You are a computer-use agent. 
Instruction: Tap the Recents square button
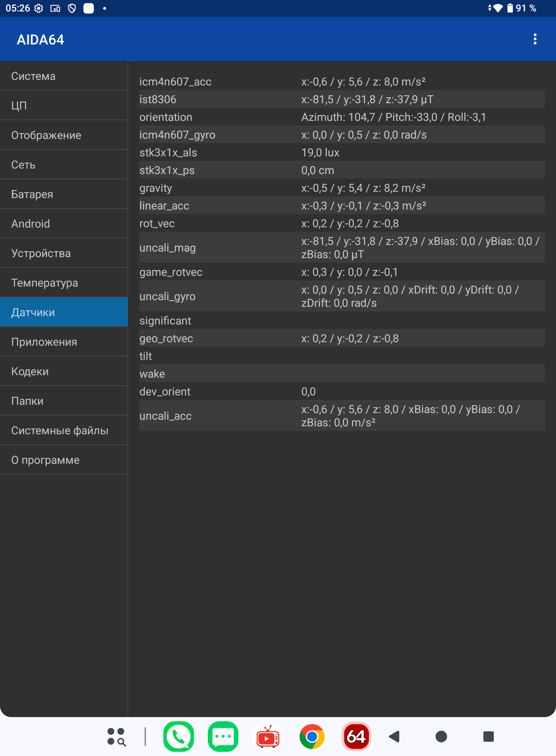pyautogui.click(x=488, y=736)
